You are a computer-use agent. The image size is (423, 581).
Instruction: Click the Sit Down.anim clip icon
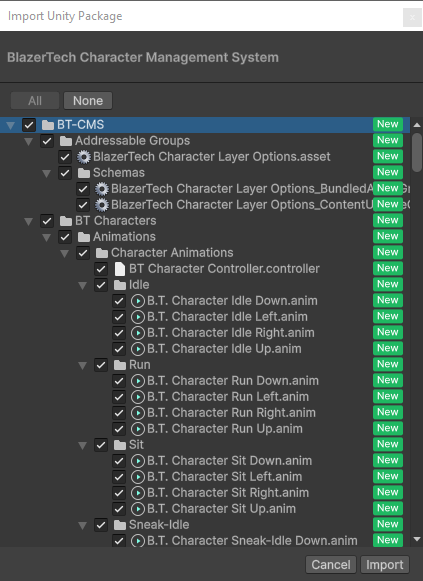pyautogui.click(x=138, y=461)
